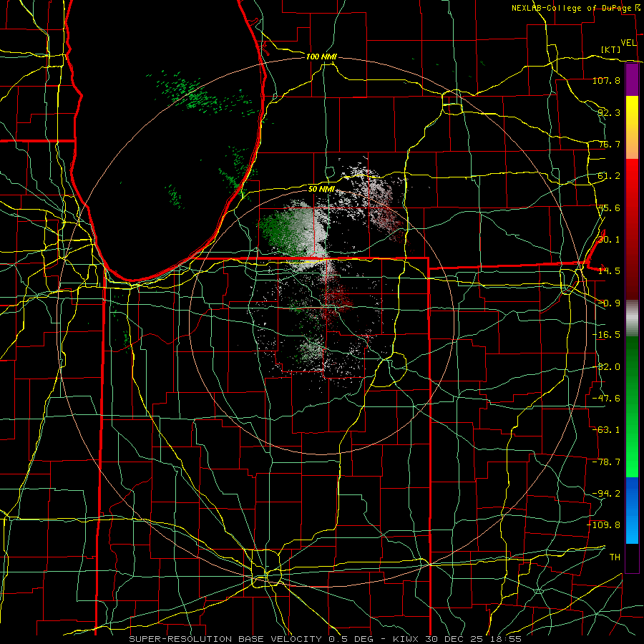Click the -0.9 velocity scale value
The width and height of the screenshot is (644, 644).
pyautogui.click(x=609, y=303)
